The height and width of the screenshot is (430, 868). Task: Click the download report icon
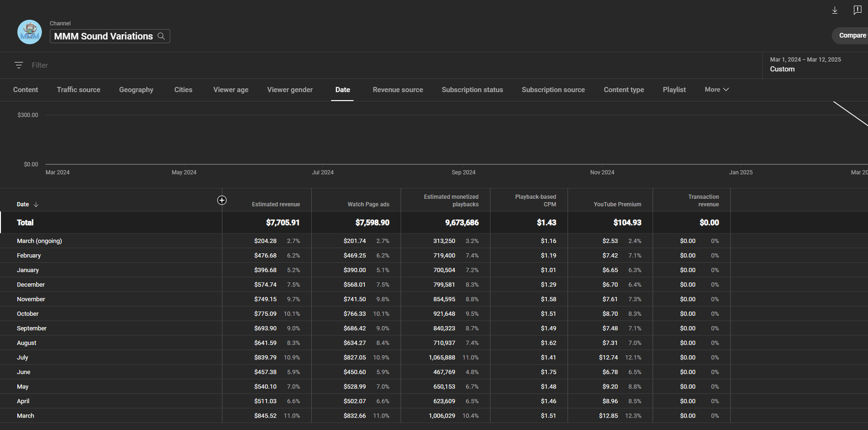(x=835, y=10)
